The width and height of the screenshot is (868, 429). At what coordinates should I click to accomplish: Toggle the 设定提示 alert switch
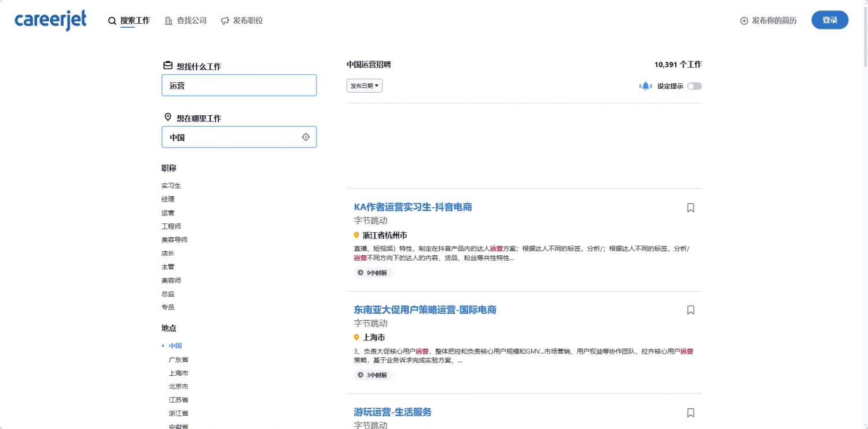[694, 86]
